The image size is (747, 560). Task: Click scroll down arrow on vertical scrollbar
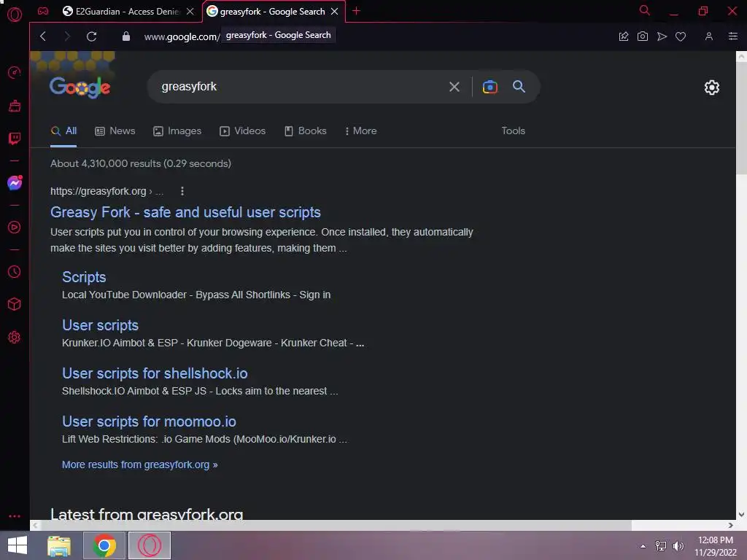[741, 514]
